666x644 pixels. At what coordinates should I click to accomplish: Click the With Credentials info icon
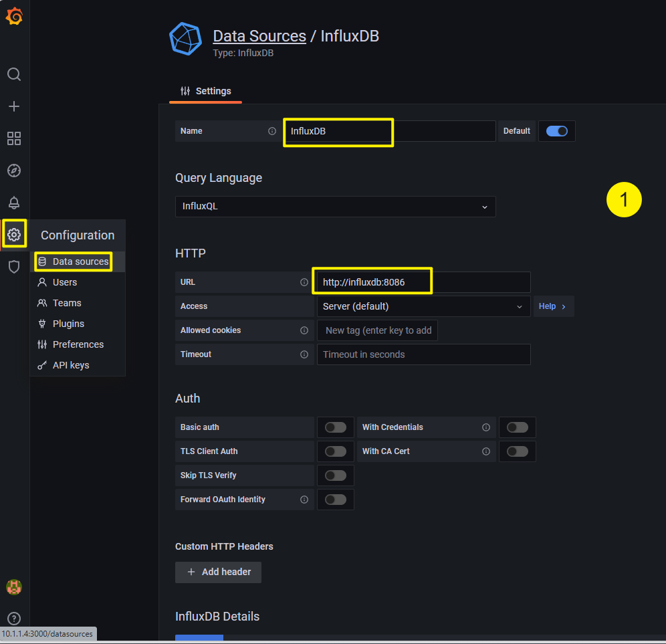tap(486, 427)
